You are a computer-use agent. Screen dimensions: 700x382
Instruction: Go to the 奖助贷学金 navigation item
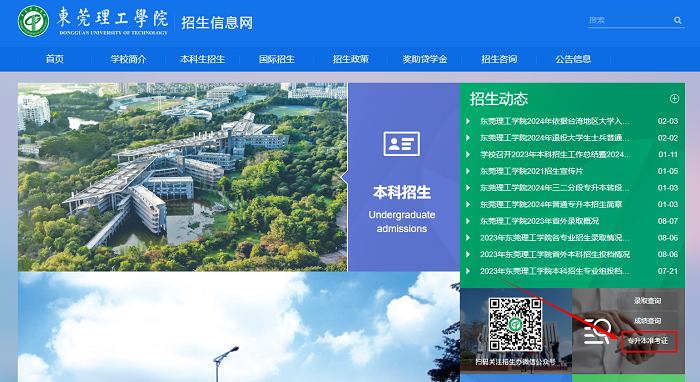tap(425, 59)
